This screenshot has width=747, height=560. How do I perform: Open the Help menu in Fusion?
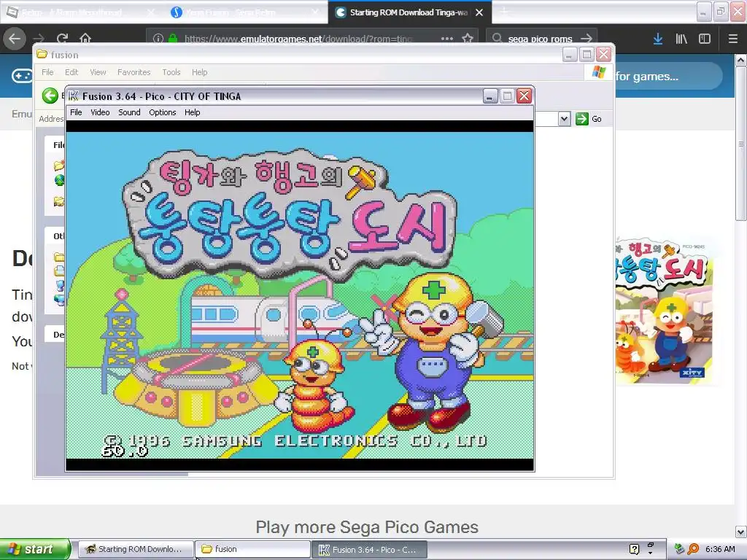pos(193,112)
